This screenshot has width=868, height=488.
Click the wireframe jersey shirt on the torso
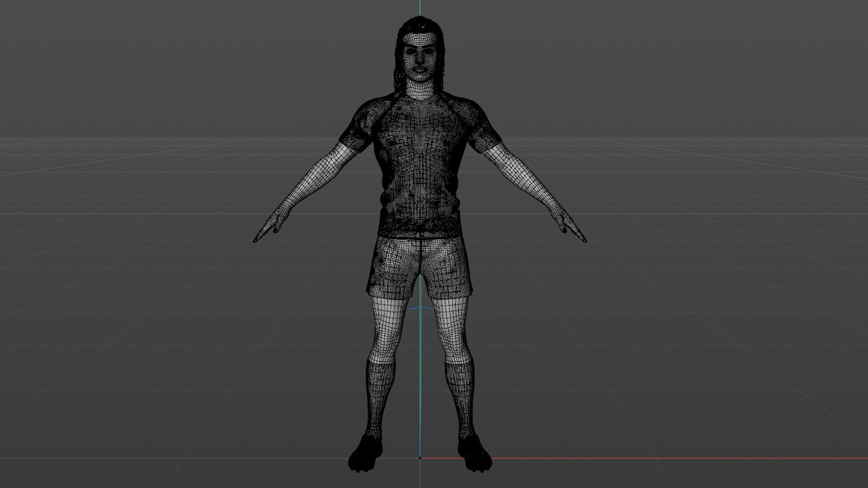420,165
